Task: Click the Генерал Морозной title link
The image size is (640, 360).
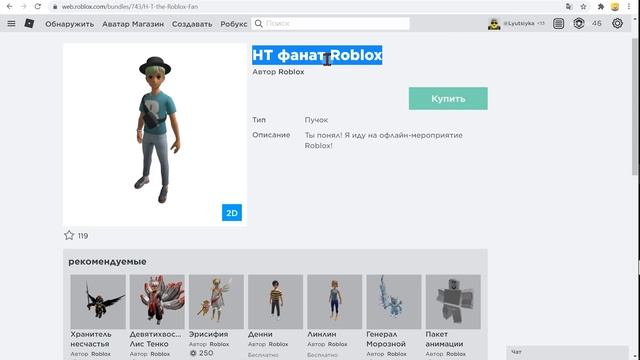Action: click(x=386, y=339)
